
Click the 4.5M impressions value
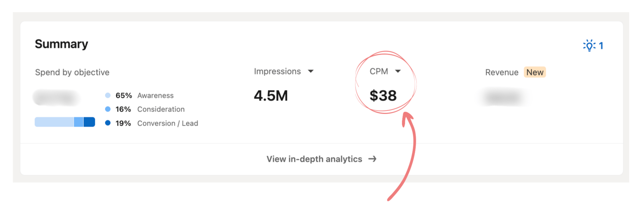271,96
